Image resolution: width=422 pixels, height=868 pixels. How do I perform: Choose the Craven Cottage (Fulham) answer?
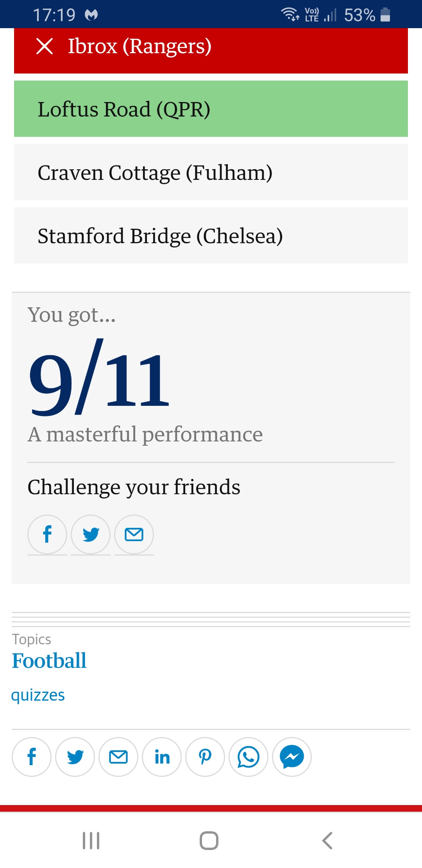click(x=211, y=172)
